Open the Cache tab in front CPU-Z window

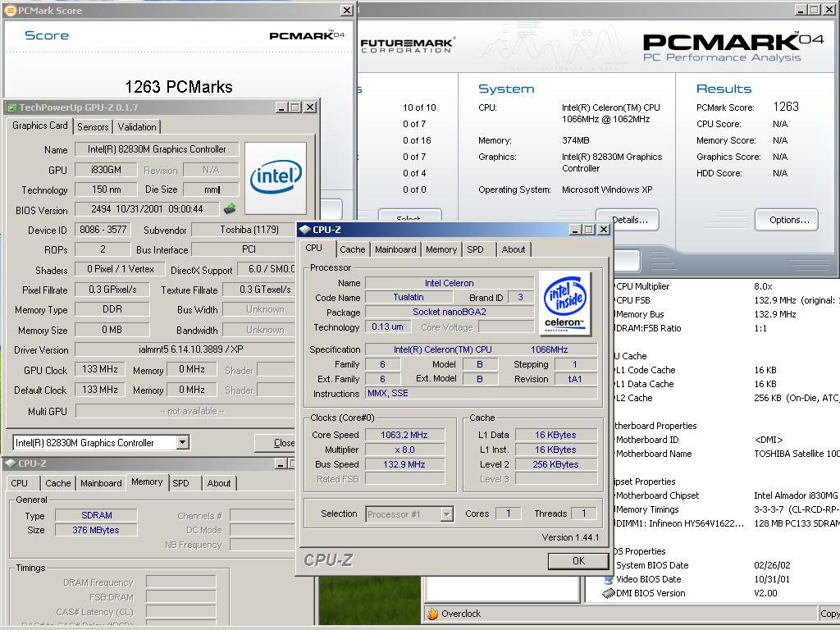tap(353, 249)
